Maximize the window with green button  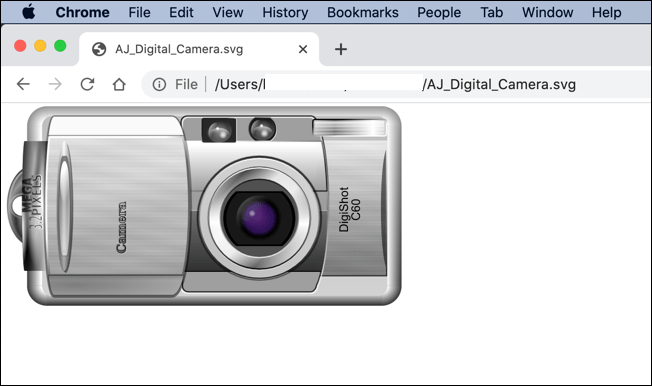click(60, 46)
